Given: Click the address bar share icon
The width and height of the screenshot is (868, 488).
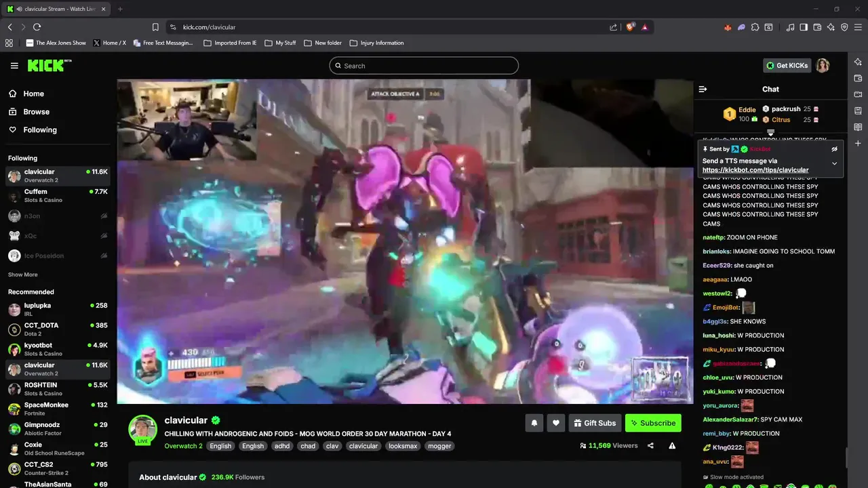Looking at the screenshot, I should pos(613,27).
